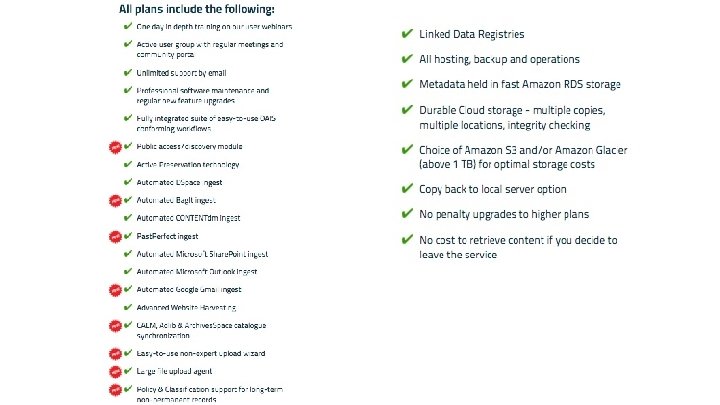720x405 pixels.
Task: Click 'Advanced Website Harvesting' item
Action: pyautogui.click(x=188, y=308)
